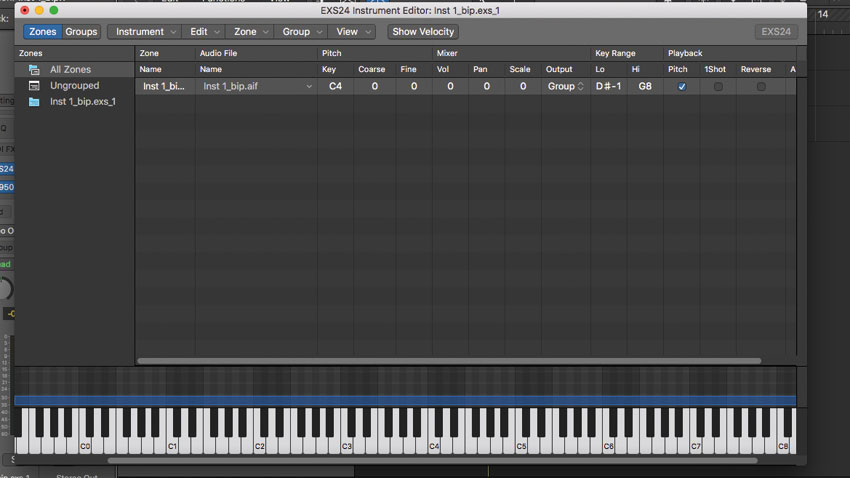Screen dimensions: 850x478
Task: Click the Vol value 0
Action: tap(450, 86)
